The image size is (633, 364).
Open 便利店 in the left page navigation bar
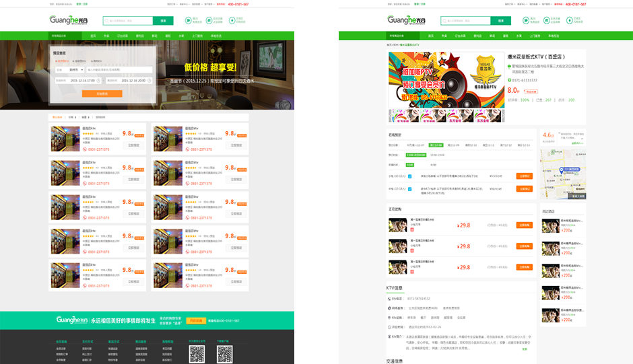139,36
